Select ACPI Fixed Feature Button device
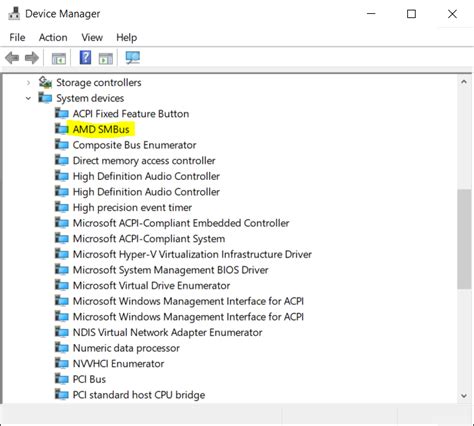Viewport: 474px width, 426px height. tap(131, 114)
